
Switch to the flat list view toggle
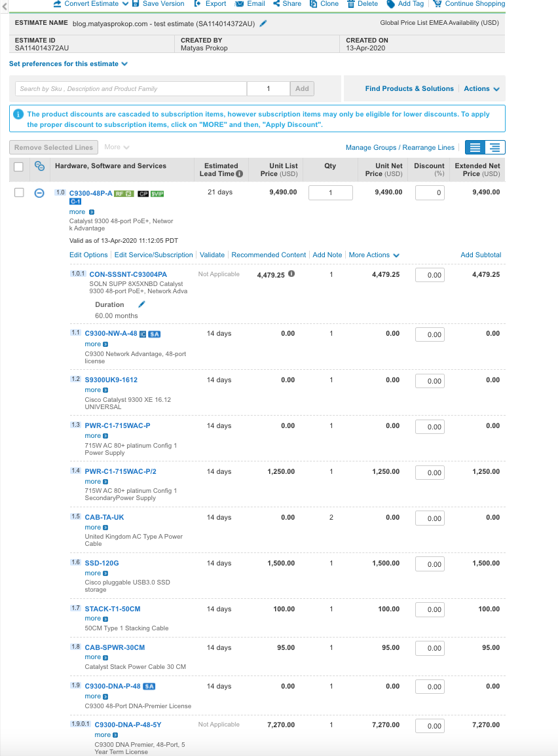475,148
